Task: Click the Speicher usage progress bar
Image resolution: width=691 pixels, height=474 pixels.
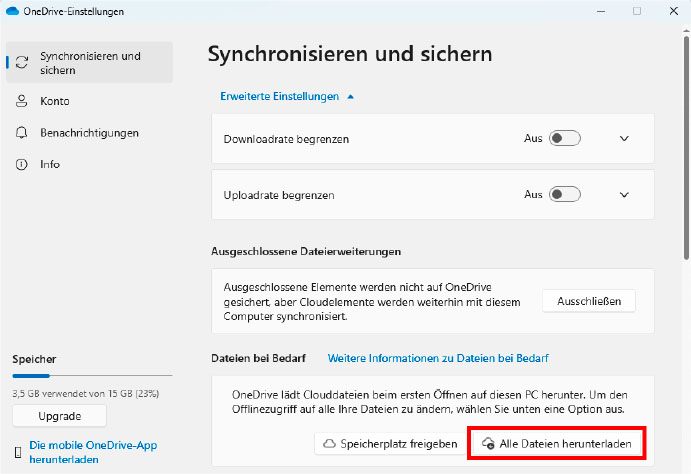Action: (x=92, y=376)
